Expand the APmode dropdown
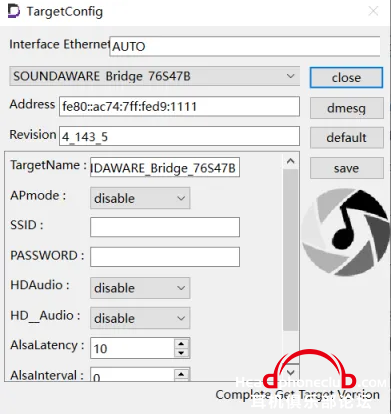The height and width of the screenshot is (414, 391). coord(140,198)
